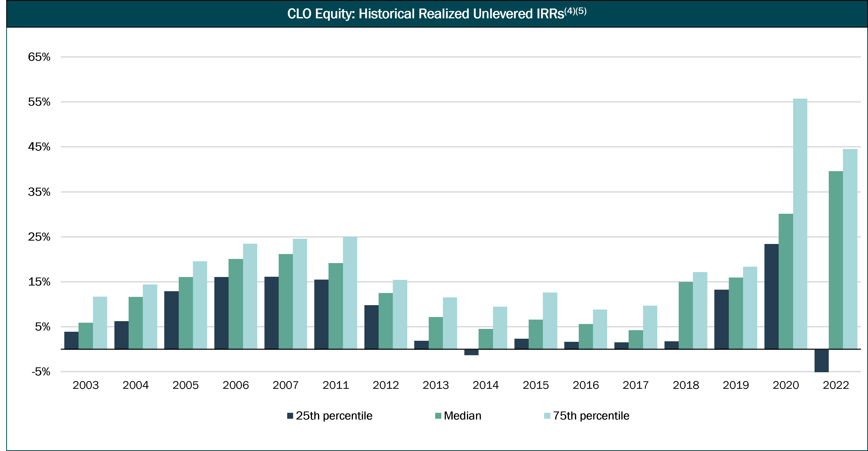Click the 55% y-axis label
Viewport: 868px width, 451px height.
[x=39, y=102]
